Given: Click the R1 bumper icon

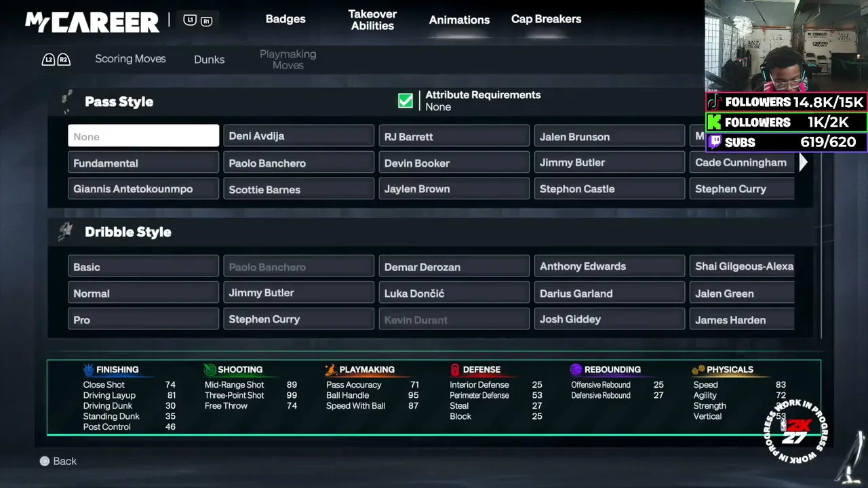Looking at the screenshot, I should 207,20.
